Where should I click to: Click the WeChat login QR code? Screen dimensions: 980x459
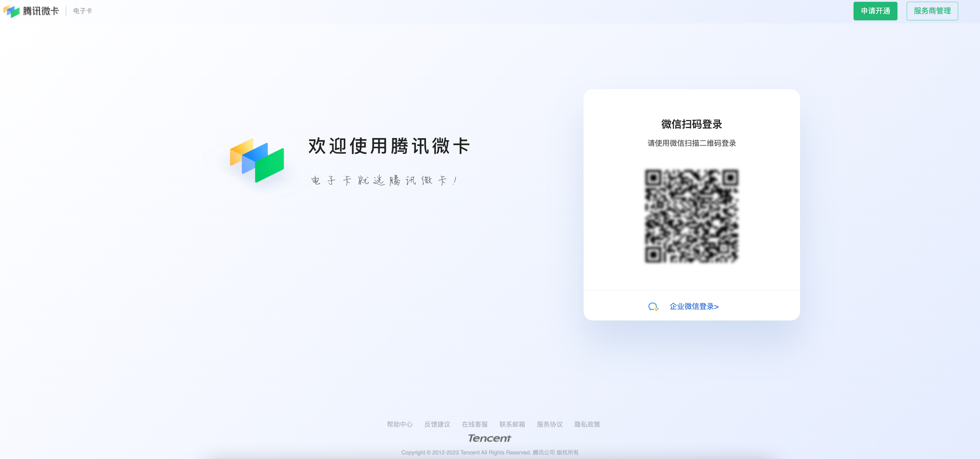[x=692, y=216]
